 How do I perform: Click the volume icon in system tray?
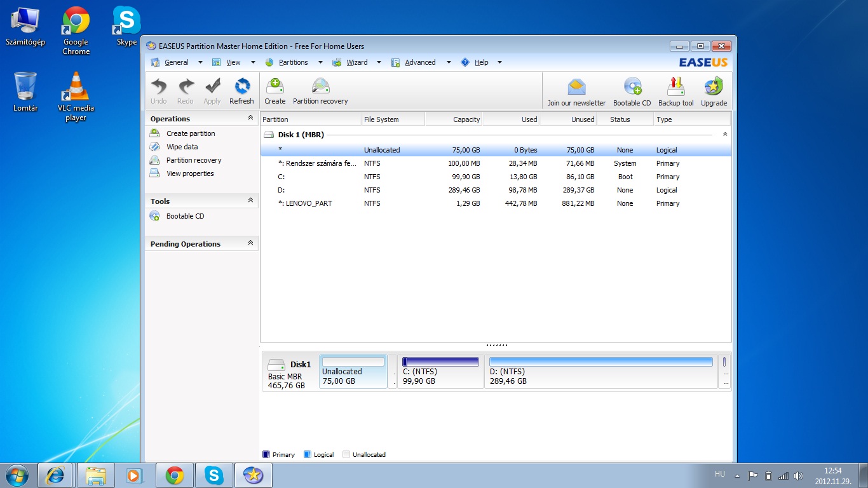tap(798, 475)
